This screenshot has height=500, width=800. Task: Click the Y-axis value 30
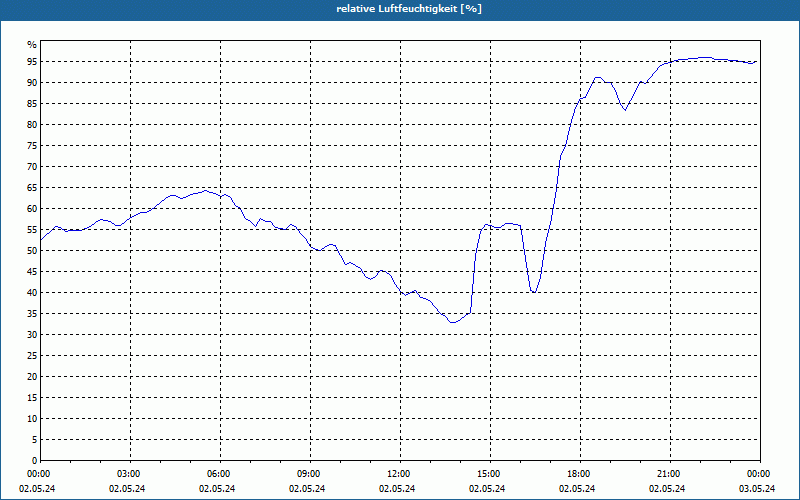pyautogui.click(x=32, y=335)
